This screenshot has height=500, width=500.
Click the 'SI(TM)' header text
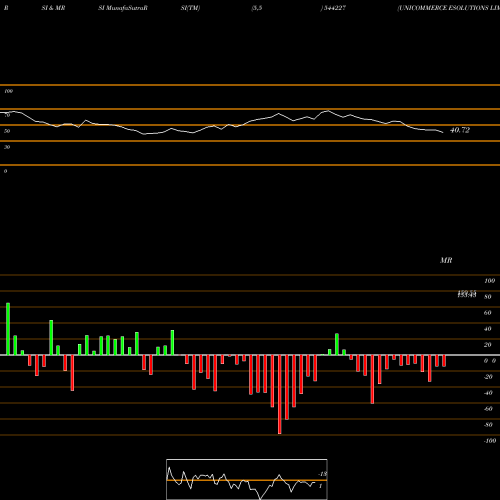[190, 8]
